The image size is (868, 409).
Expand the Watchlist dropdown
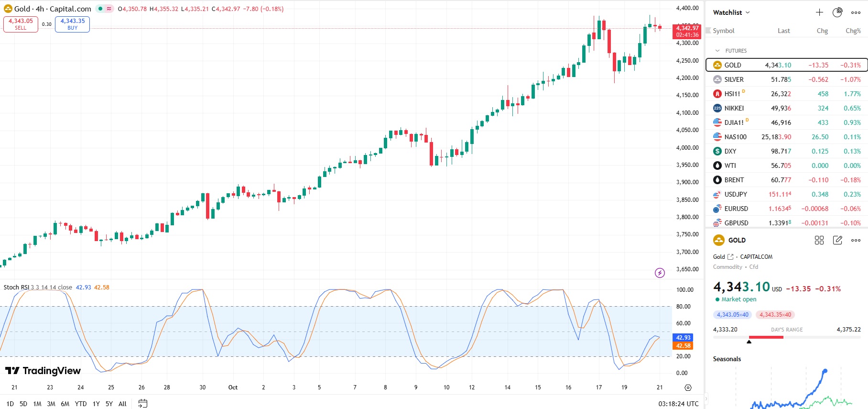731,12
